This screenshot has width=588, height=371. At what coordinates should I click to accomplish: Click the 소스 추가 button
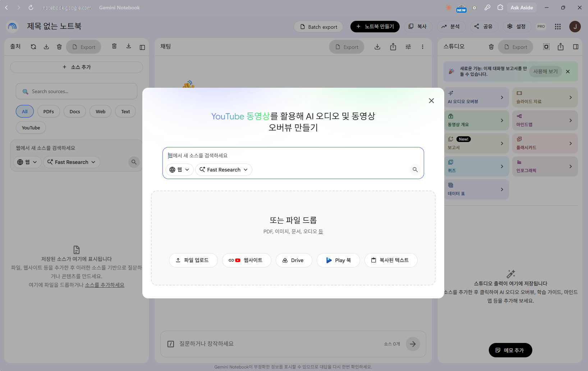click(77, 67)
